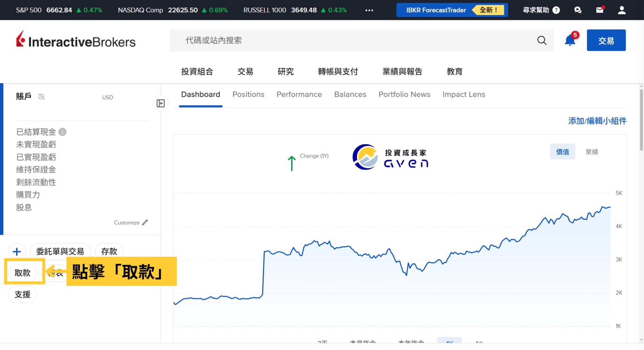
Task: Click the help question mark icon
Action: (x=556, y=10)
